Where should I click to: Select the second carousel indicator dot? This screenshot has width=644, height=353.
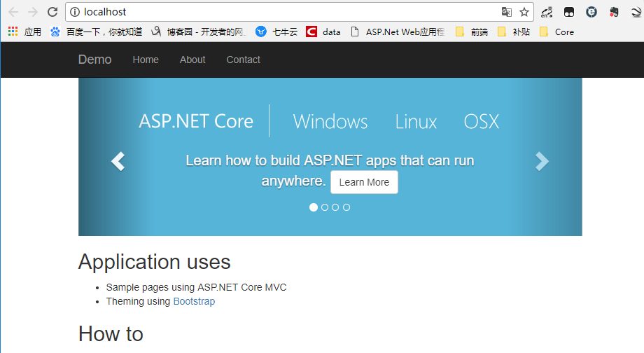point(325,207)
